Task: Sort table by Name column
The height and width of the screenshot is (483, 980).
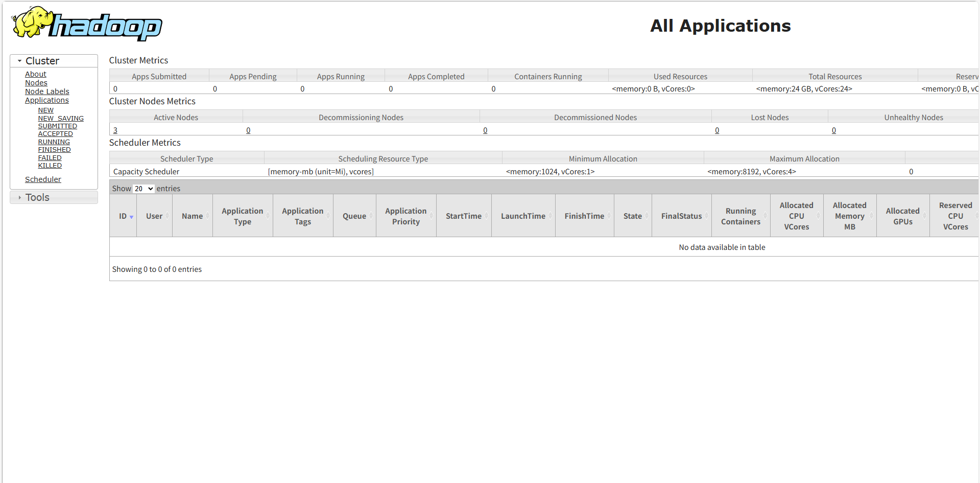Action: (192, 216)
